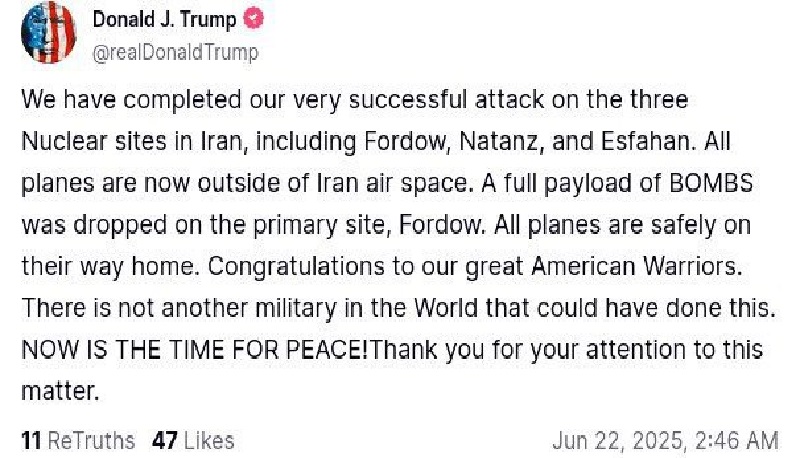Click the phrase NOW IS THE TIME FOR PEACE!
The width and height of the screenshot is (800, 458).
point(194,350)
